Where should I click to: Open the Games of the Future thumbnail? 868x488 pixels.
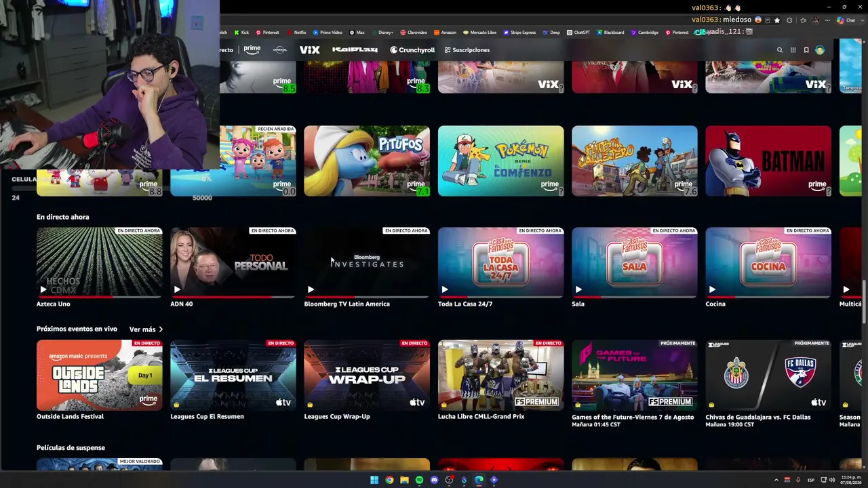click(x=635, y=375)
